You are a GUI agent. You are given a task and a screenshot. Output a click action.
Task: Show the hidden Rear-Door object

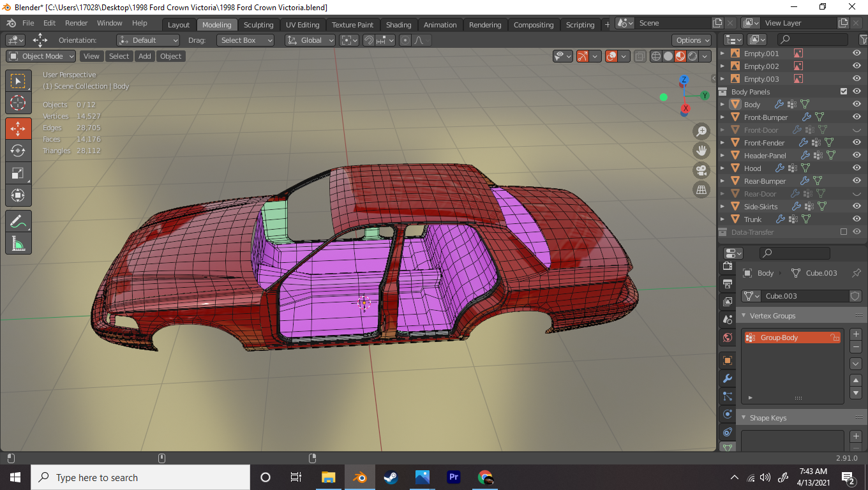[x=857, y=194]
